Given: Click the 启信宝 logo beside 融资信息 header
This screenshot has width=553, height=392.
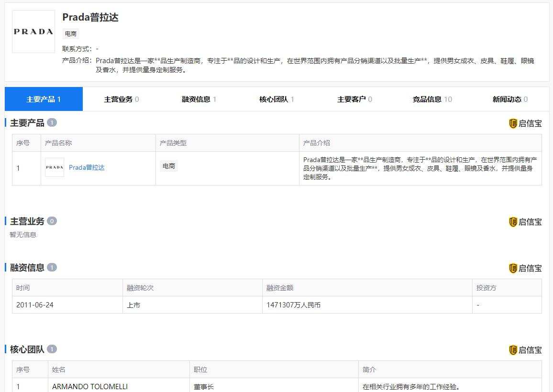Looking at the screenshot, I should click(525, 268).
